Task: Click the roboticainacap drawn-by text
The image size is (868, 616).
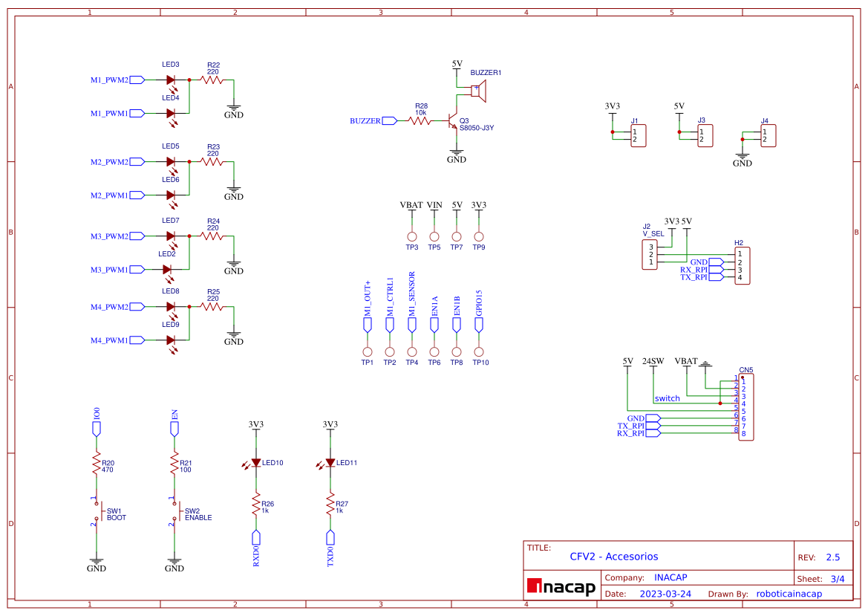Action: 789,594
